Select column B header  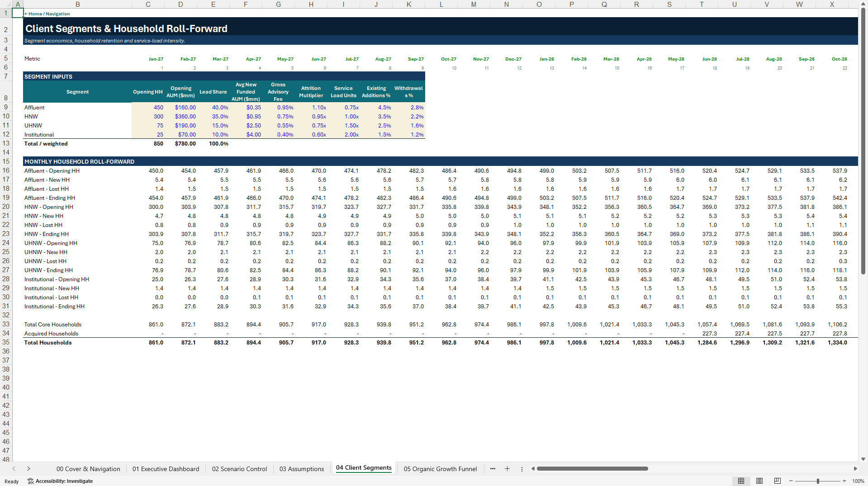click(x=77, y=4)
